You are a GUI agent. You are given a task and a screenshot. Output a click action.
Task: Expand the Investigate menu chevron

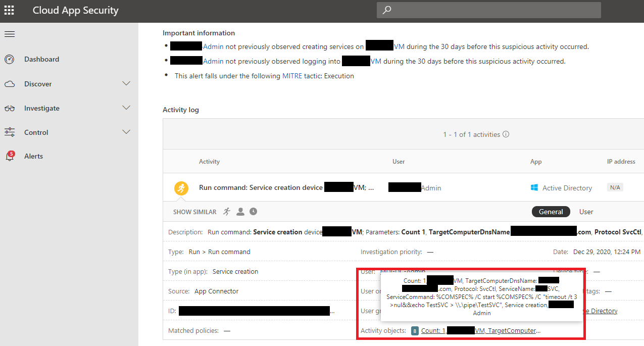pos(126,108)
